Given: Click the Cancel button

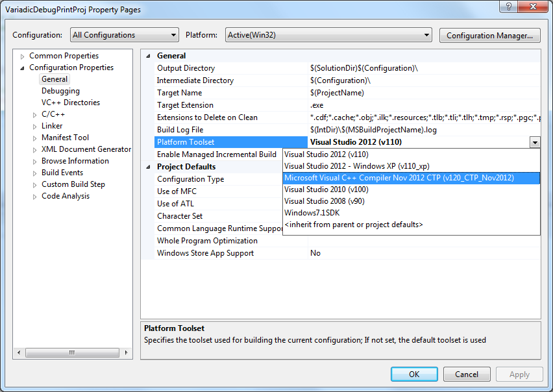Looking at the screenshot, I should pos(467,374).
